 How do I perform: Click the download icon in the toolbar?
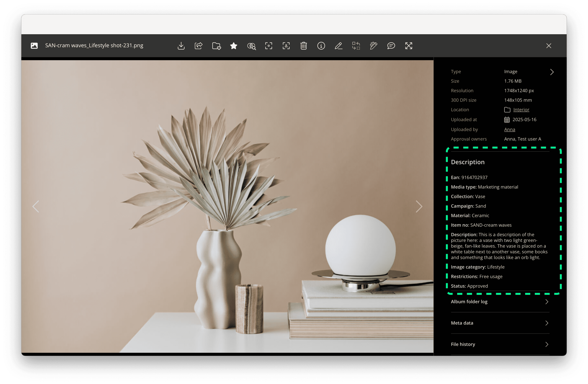coord(181,46)
